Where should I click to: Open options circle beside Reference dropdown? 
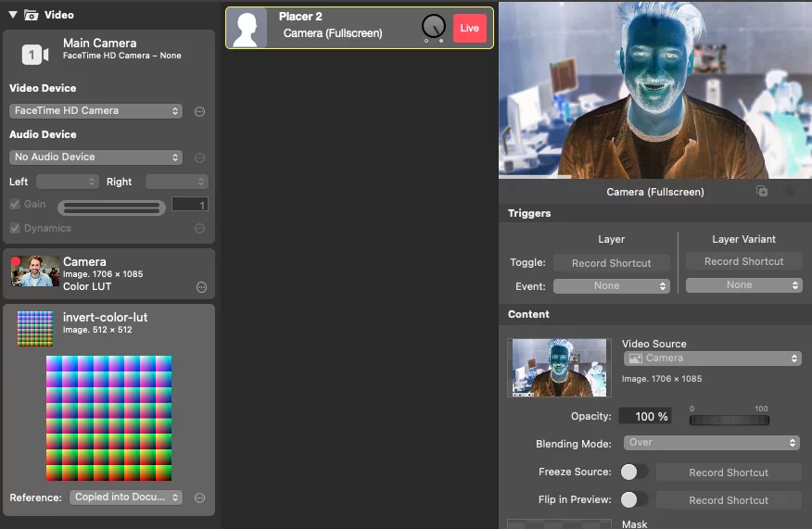tap(199, 498)
